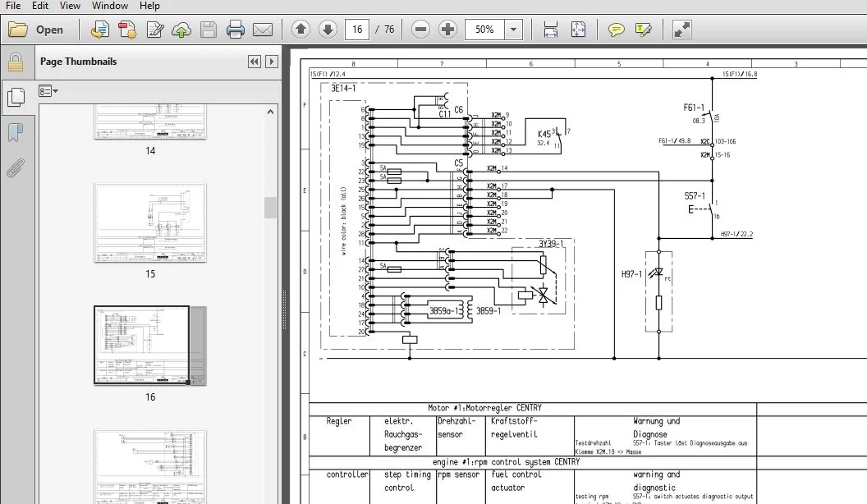Click the Open folder button

(x=36, y=30)
